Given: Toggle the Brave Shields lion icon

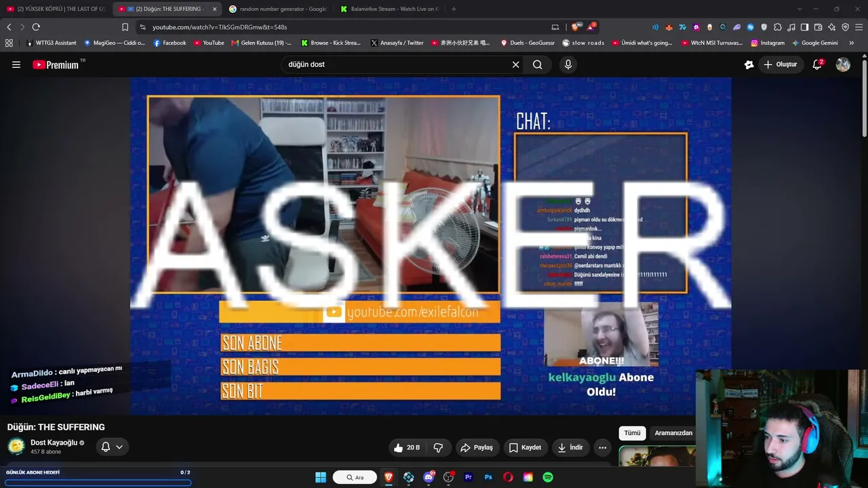Looking at the screenshot, I should tap(575, 27).
